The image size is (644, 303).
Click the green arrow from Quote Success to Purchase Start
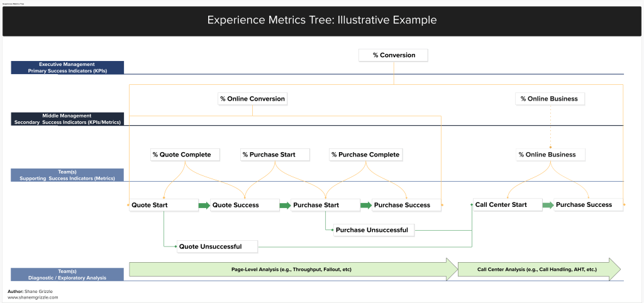pos(284,205)
